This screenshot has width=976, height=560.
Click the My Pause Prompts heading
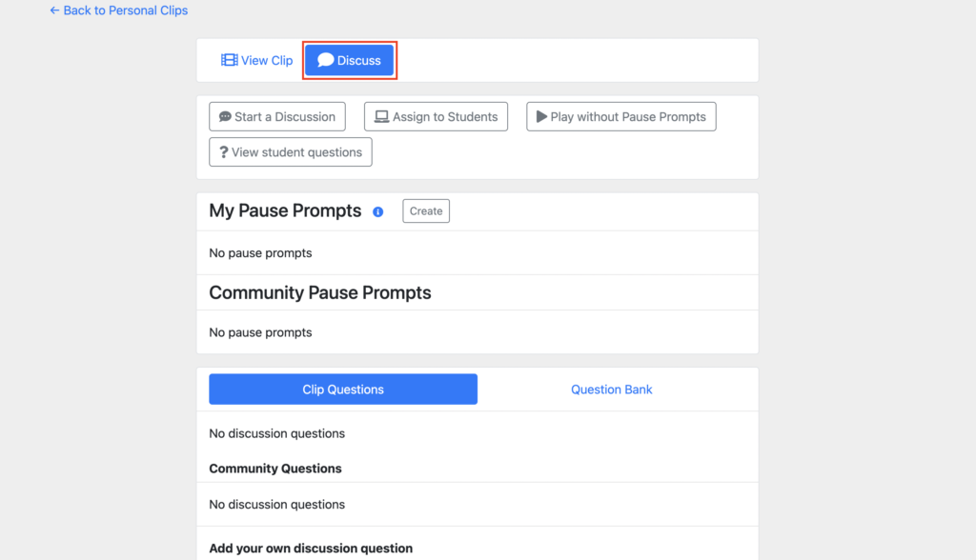coord(285,210)
